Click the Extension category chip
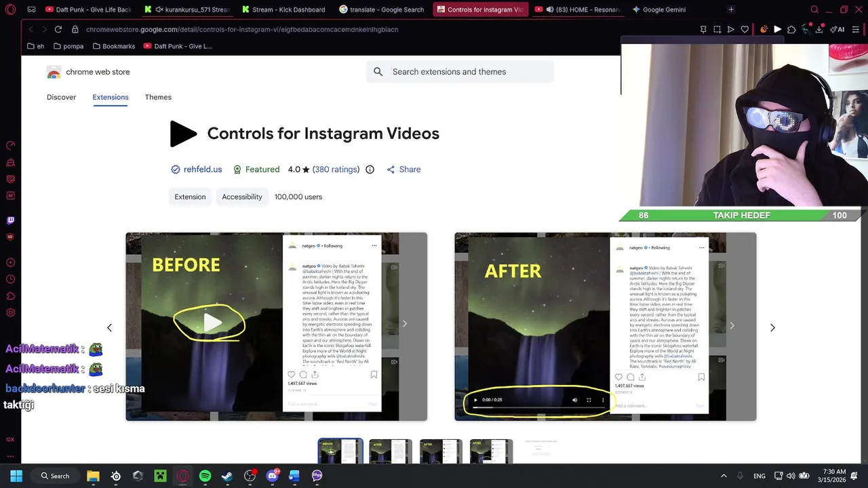The height and width of the screenshot is (488, 868). click(x=190, y=197)
